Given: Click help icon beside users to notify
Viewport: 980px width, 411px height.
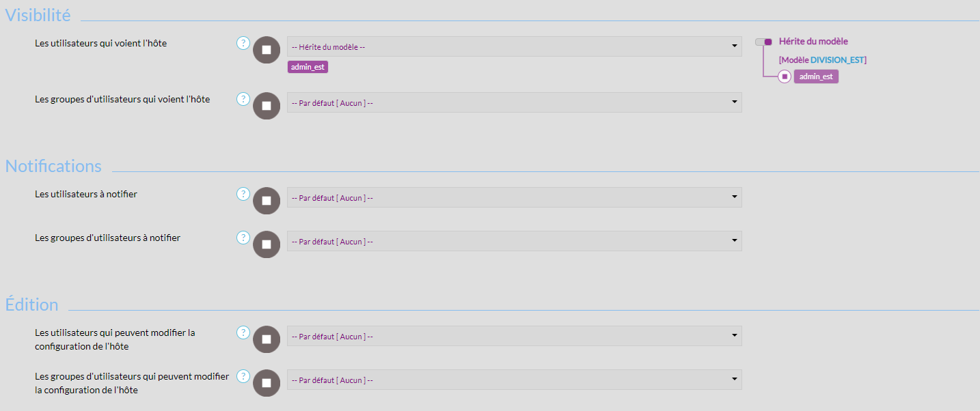Looking at the screenshot, I should tap(243, 194).
